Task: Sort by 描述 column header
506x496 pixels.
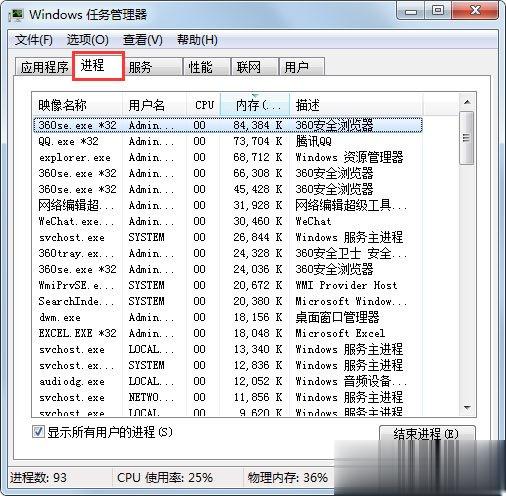Action: [356, 105]
